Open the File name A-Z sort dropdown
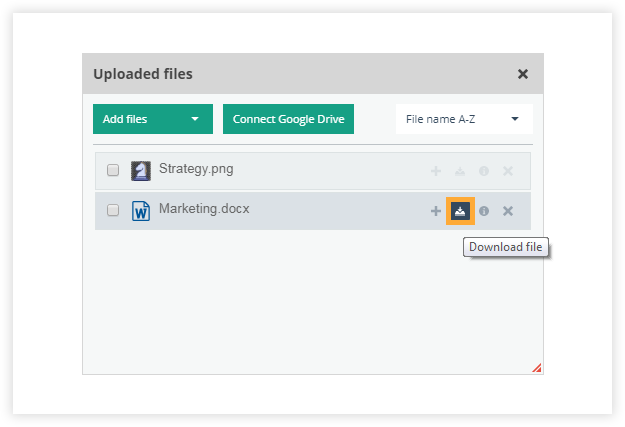Image resolution: width=625 pixels, height=427 pixels. 464,119
